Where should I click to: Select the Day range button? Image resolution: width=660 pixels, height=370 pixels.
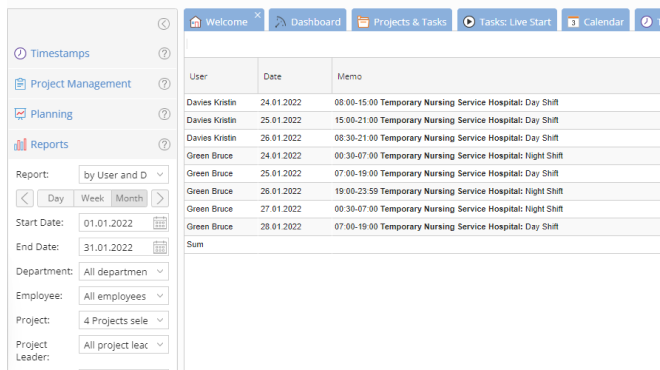pos(56,198)
